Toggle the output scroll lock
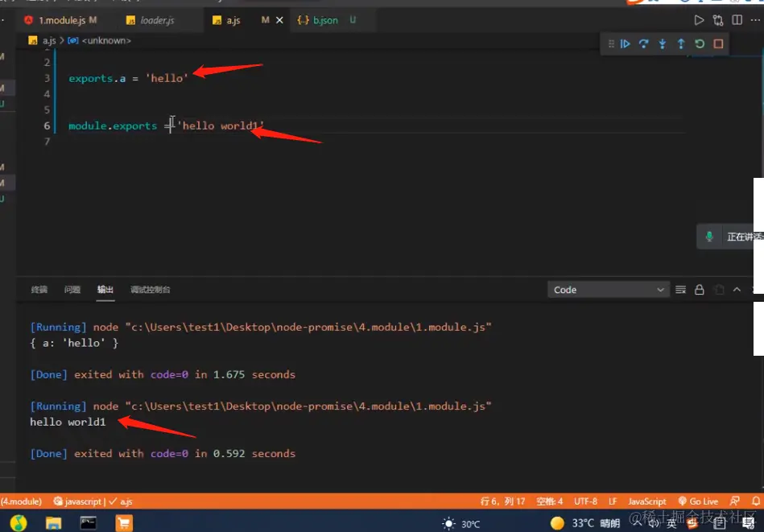Screen dimensions: 764x532 point(700,290)
